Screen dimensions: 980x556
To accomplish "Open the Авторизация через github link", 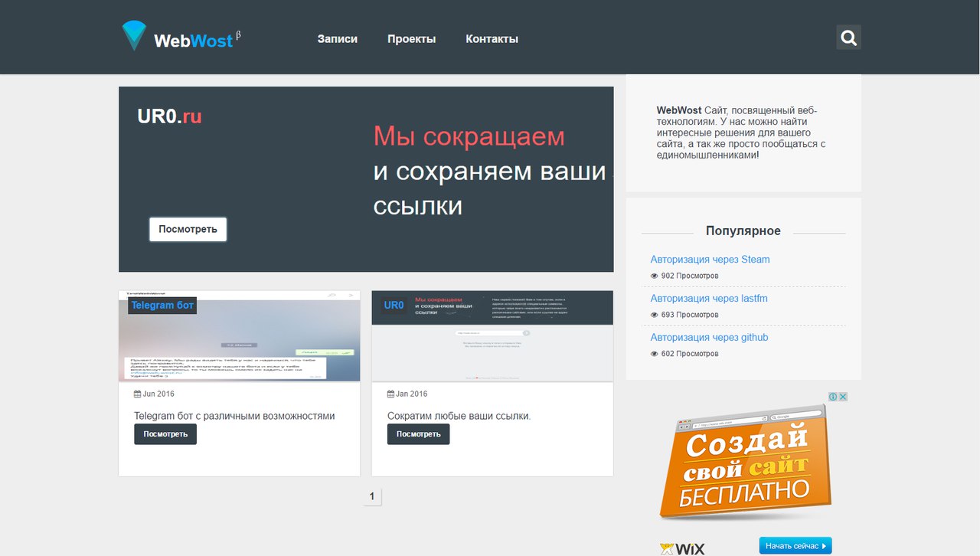I will tap(709, 338).
